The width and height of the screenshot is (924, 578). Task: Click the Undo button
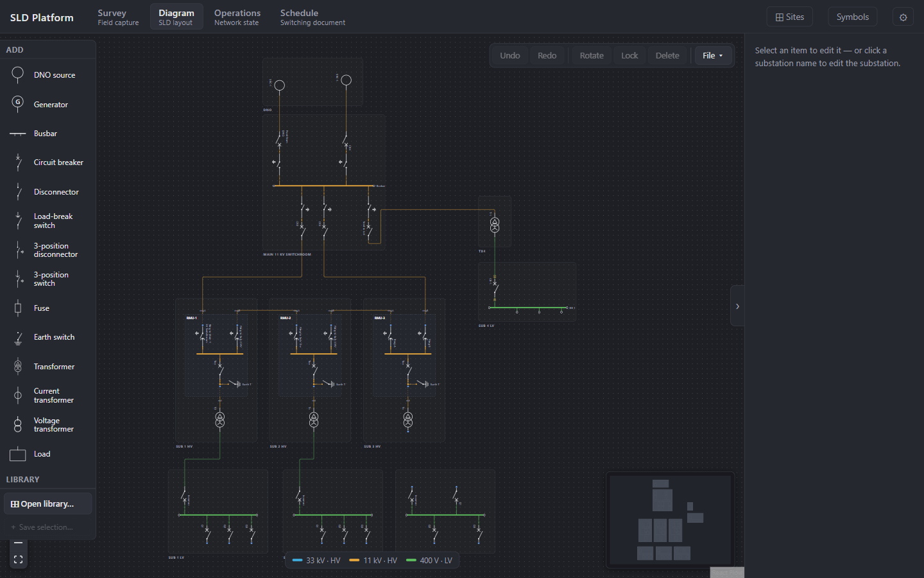[x=510, y=56]
